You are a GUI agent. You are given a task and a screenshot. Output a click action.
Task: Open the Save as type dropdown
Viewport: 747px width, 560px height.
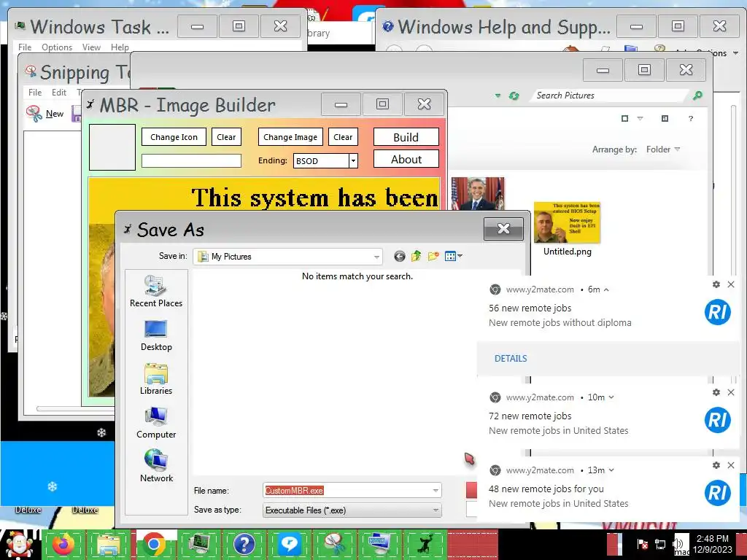pos(352,510)
